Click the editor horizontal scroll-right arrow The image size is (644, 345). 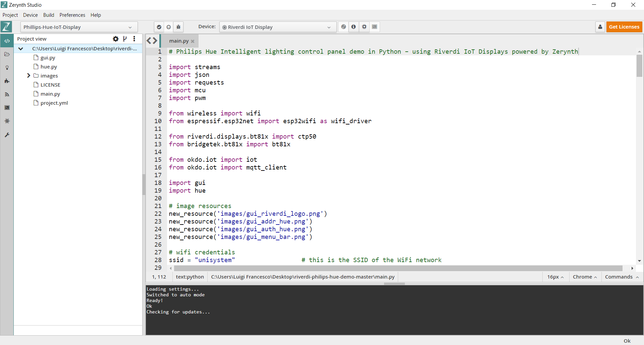tap(632, 268)
